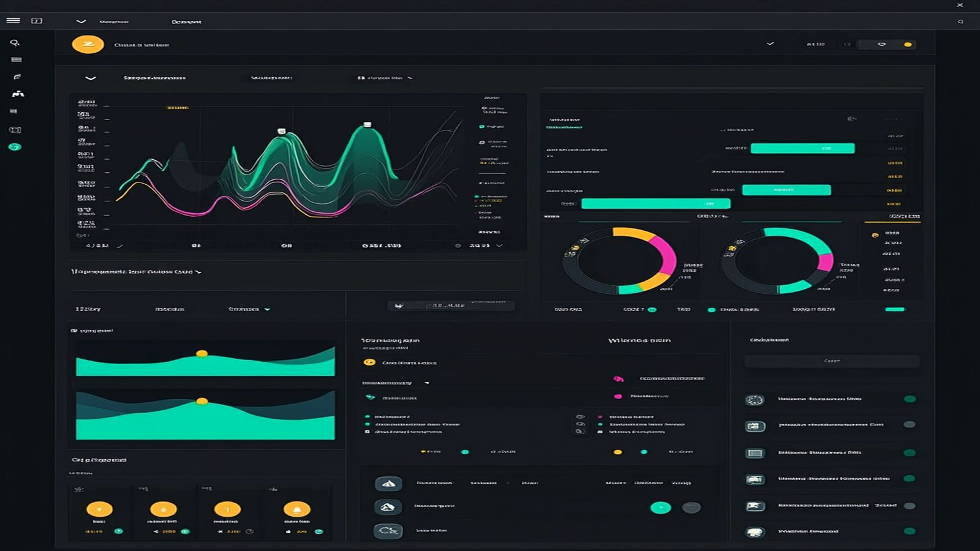Toggle the second grey switch in right settings list
This screenshot has height=551, width=980.
coord(910,425)
